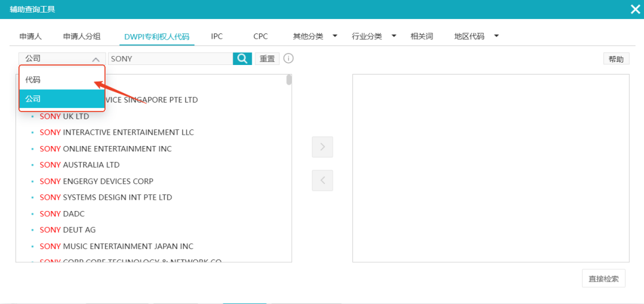This screenshot has height=304, width=644.
Task: Select SONY ENGERGY DEVICES CORP entry
Action: (x=97, y=181)
